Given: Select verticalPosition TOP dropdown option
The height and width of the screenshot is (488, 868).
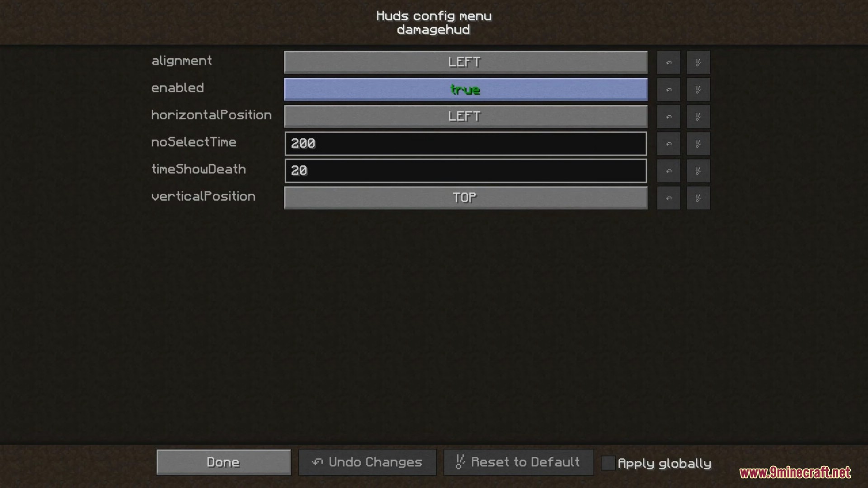Looking at the screenshot, I should 464,197.
